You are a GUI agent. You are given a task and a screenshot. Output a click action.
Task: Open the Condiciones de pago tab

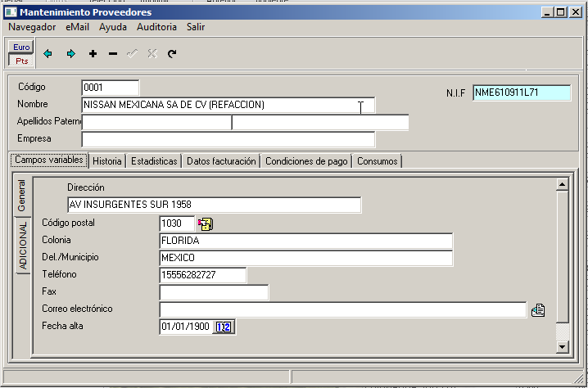(x=306, y=161)
